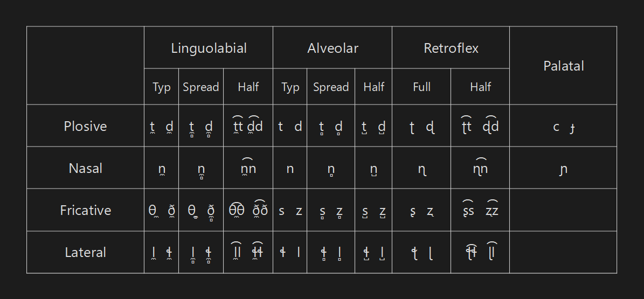Click the Full subheader under Retroflex
Image resolution: width=644 pixels, height=299 pixels.
421,87
